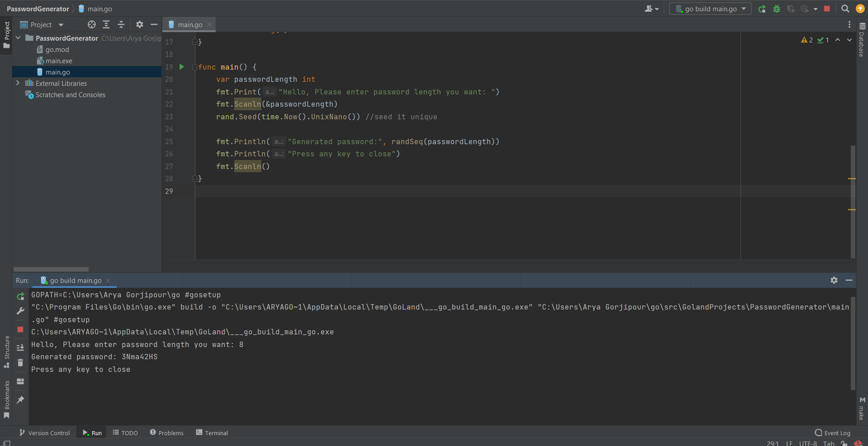
Task: Open the make tool window side tab
Action: click(x=862, y=408)
